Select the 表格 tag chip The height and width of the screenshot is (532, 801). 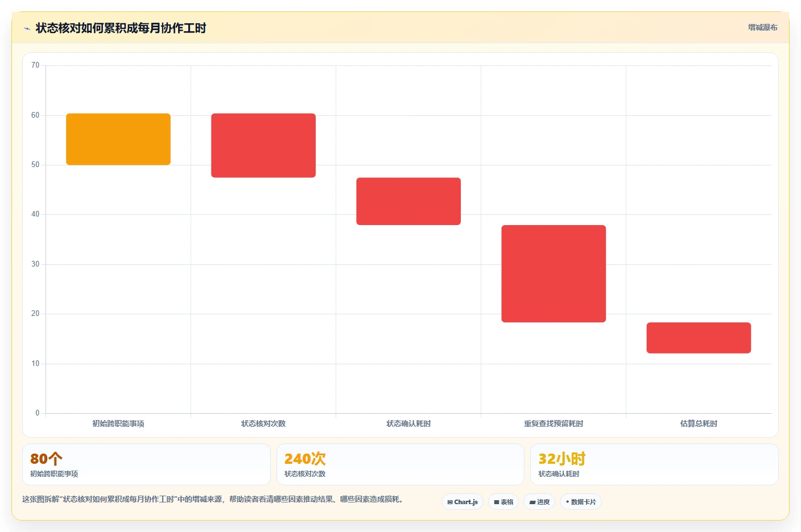503,502
